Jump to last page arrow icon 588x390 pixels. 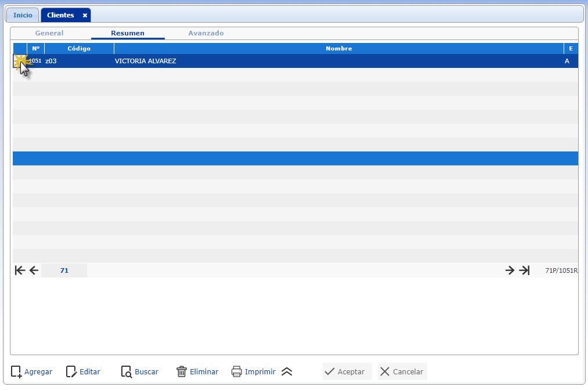coord(524,270)
